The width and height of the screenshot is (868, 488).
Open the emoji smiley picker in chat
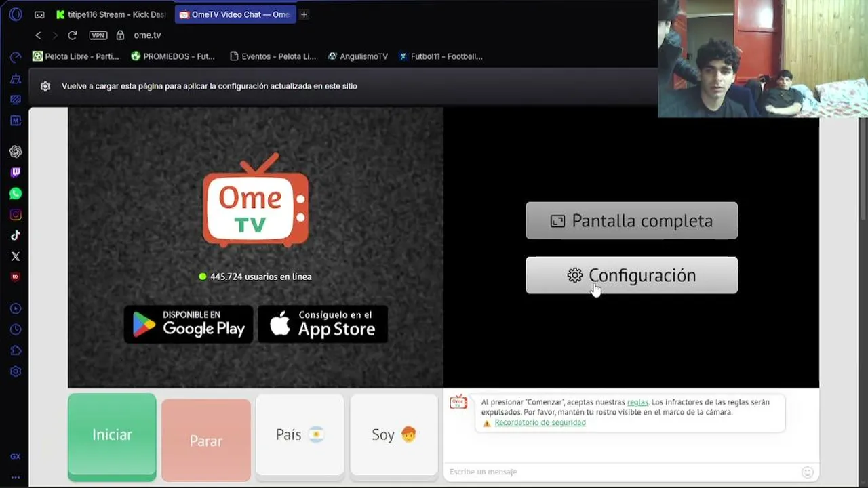(808, 472)
